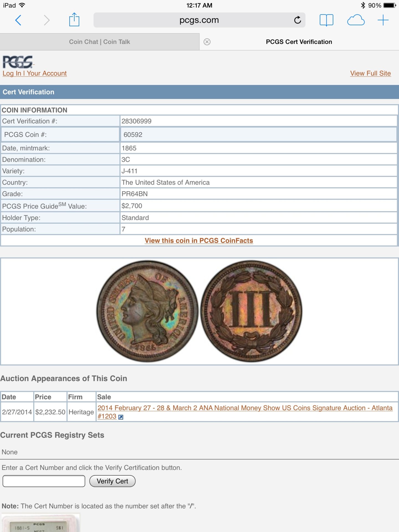Open View this coin in PCGS CoinFacts
Screen dimensions: 399x532
(199, 241)
